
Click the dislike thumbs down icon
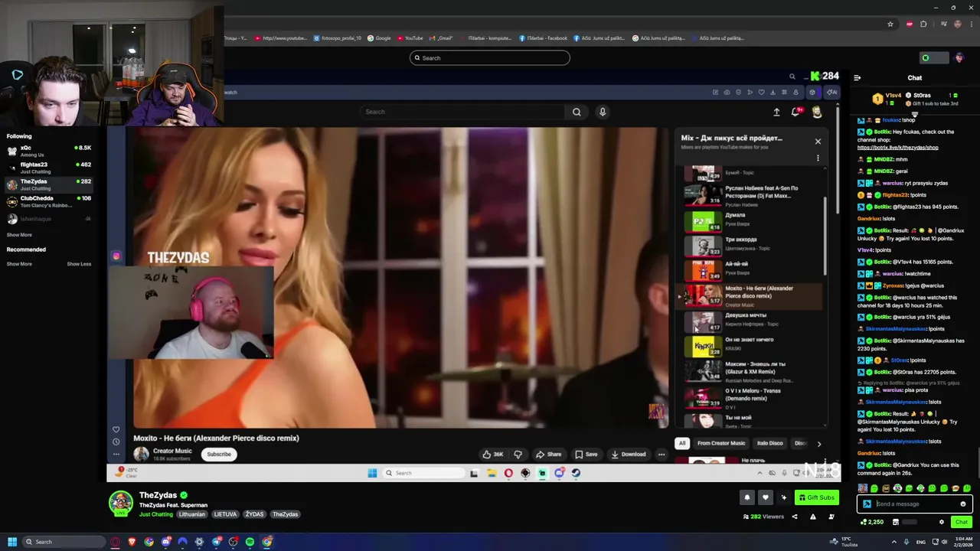[518, 455]
